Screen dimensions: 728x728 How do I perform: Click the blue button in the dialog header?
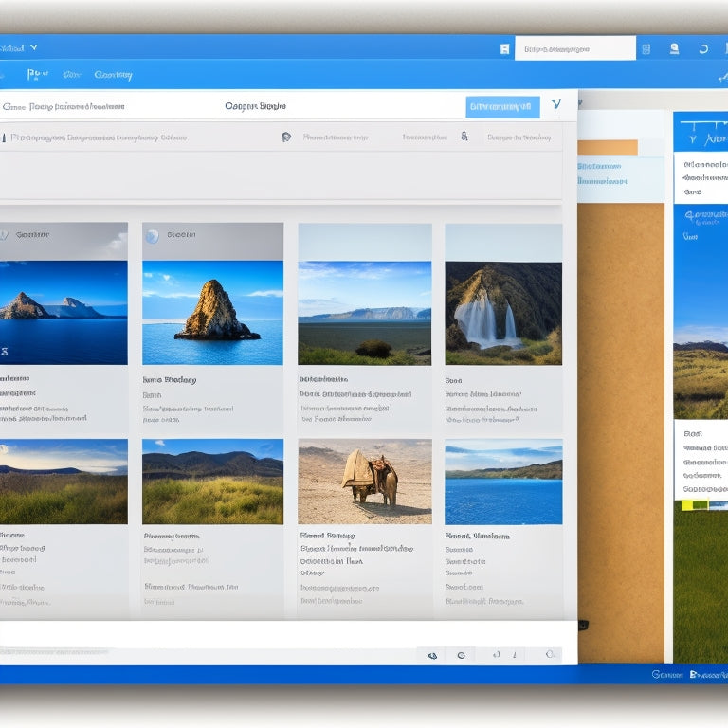click(x=502, y=107)
